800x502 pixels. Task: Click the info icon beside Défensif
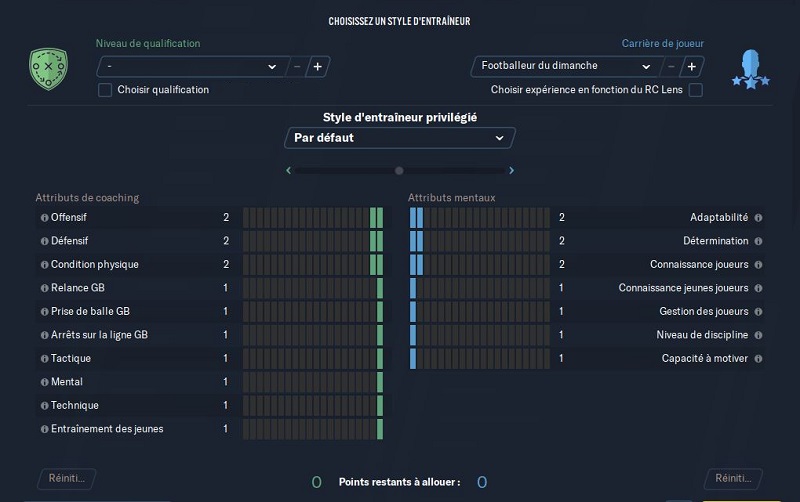(44, 241)
